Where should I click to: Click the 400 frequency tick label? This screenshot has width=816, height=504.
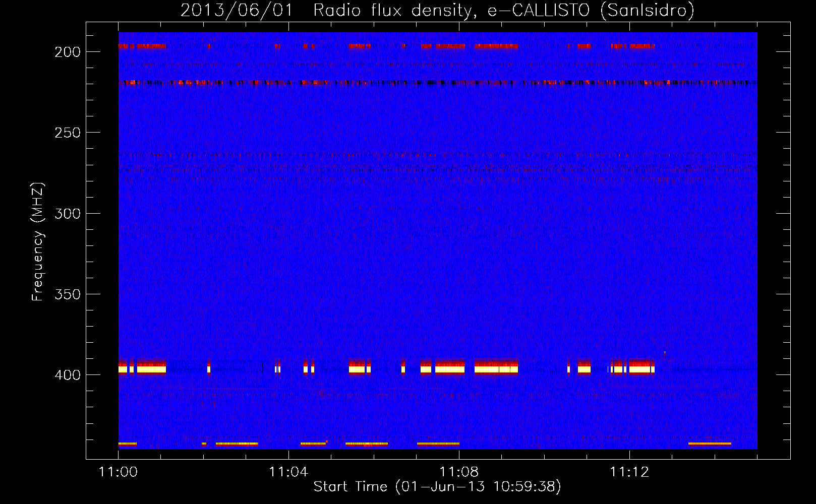(68, 375)
